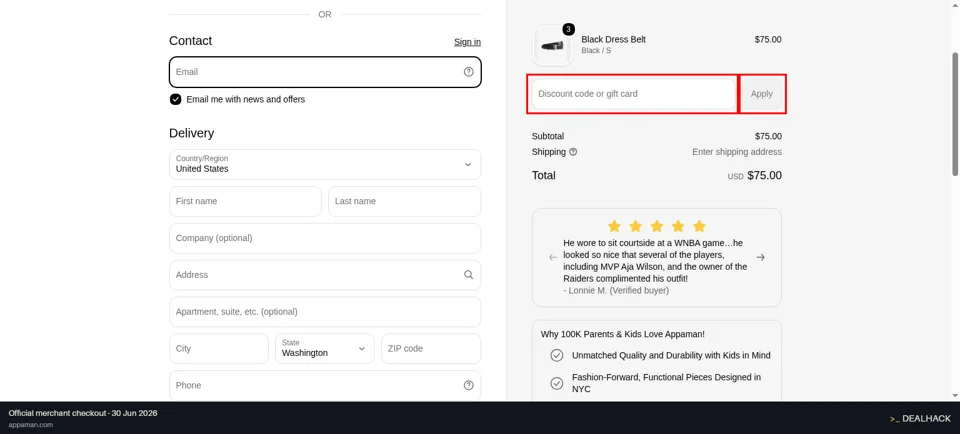Show next review with right arrow

(x=760, y=257)
